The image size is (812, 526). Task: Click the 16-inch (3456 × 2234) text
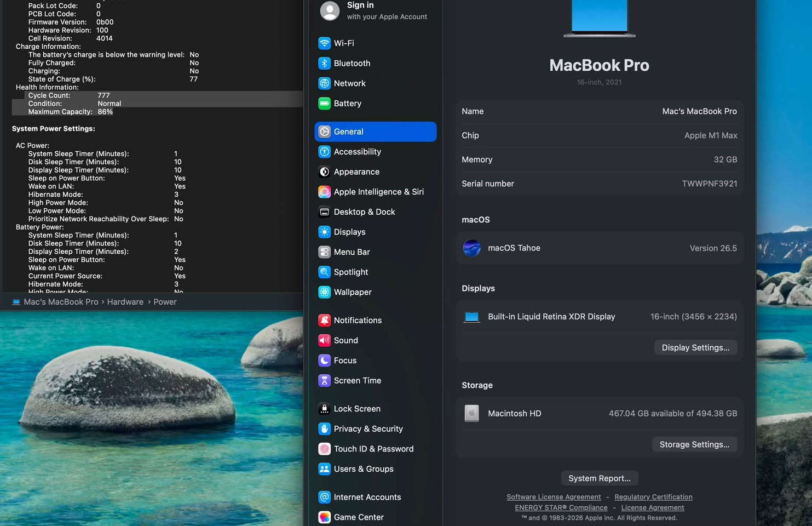[693, 317]
